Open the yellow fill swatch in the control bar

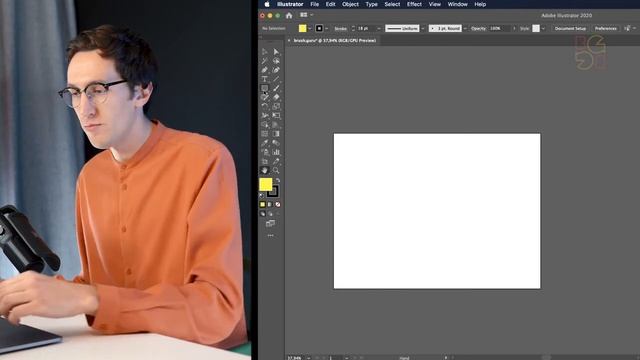point(302,28)
